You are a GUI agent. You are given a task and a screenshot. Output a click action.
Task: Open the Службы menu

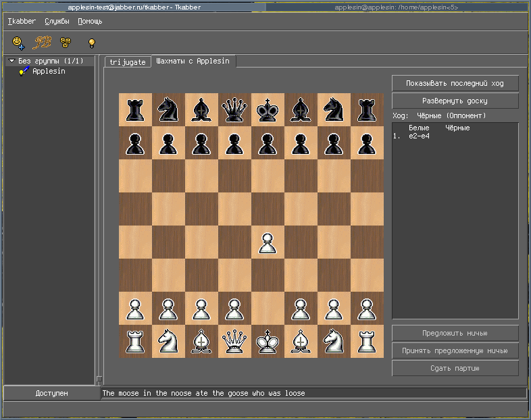pyautogui.click(x=57, y=21)
